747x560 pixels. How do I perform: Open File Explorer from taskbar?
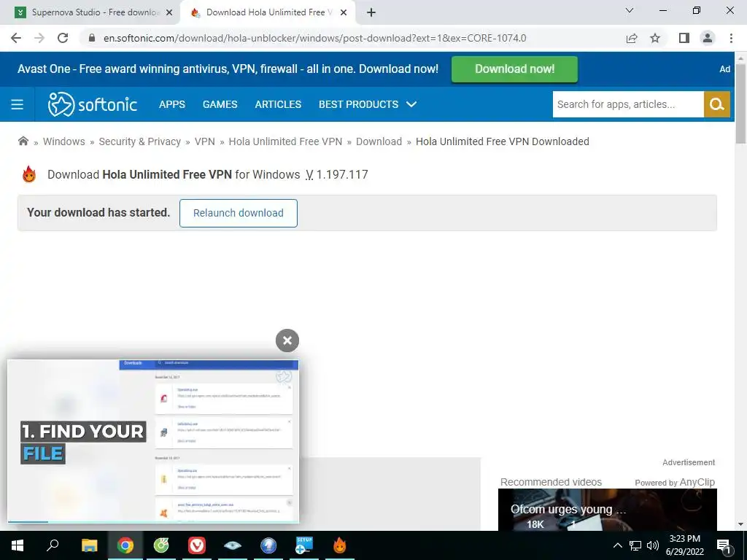click(89, 545)
